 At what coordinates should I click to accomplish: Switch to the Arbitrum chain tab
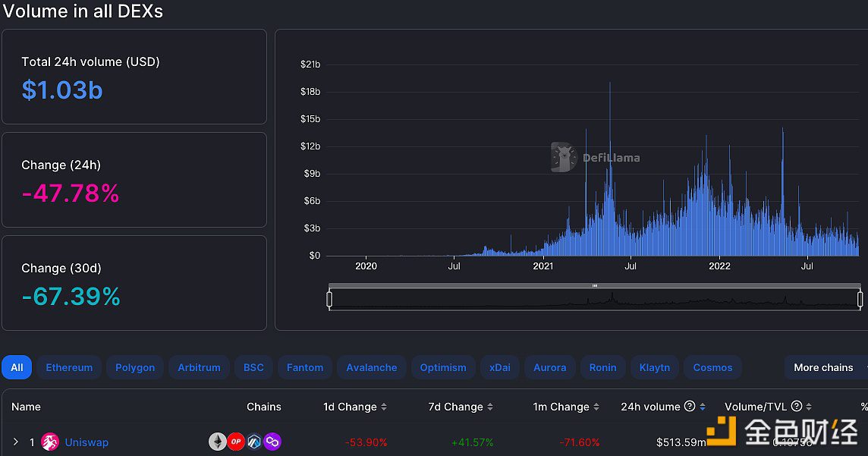[x=199, y=367]
